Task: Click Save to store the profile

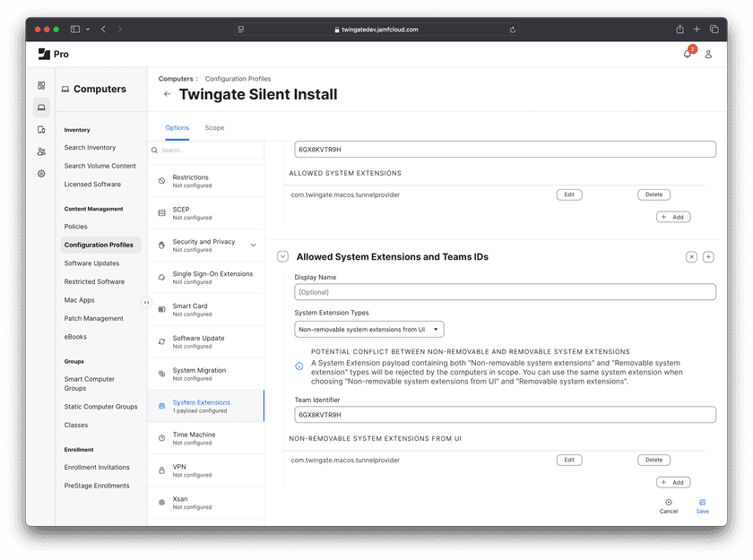Action: click(x=702, y=506)
